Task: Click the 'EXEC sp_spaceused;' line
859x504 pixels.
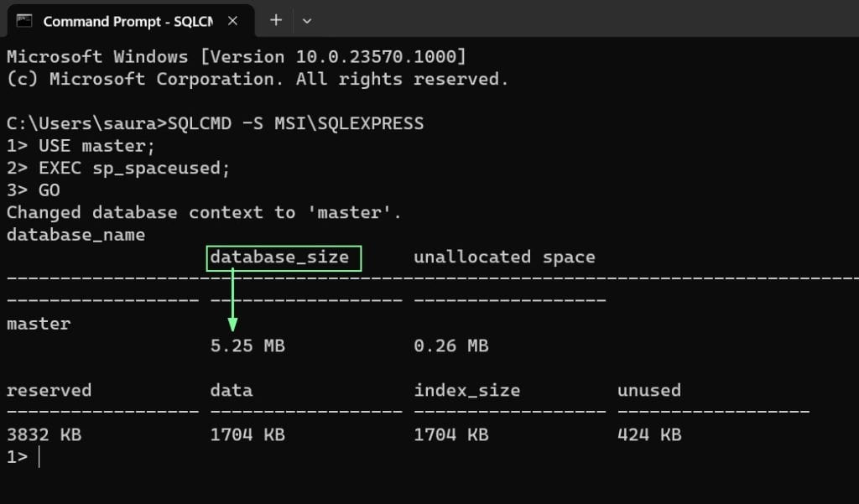Action: click(118, 168)
